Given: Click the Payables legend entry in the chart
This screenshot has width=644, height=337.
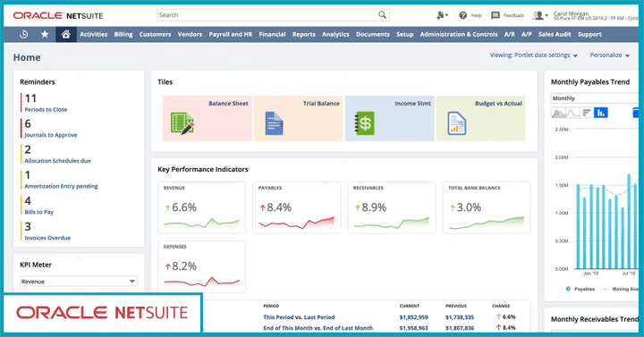Looking at the screenshot, I should point(580,289).
